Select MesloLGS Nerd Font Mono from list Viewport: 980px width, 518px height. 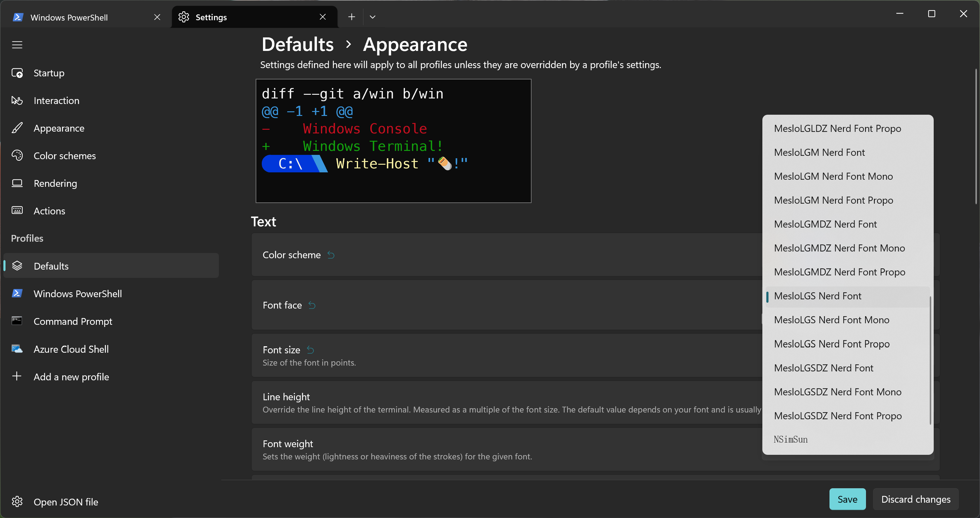[831, 320]
